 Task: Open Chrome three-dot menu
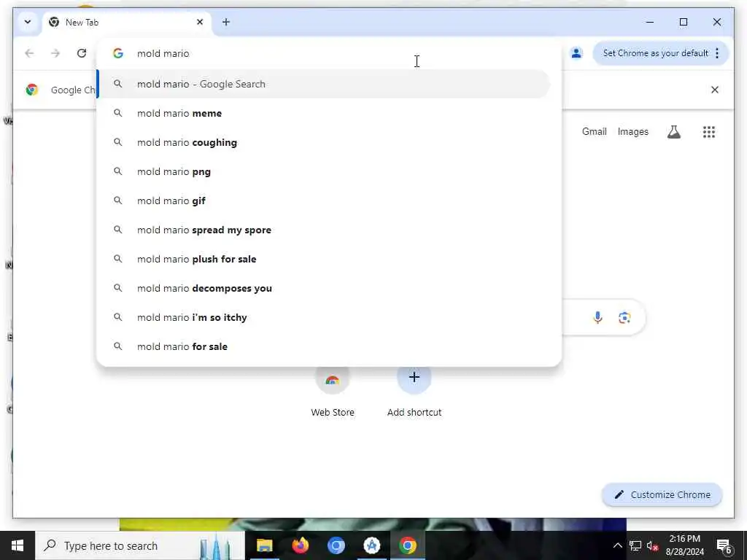[x=717, y=53]
